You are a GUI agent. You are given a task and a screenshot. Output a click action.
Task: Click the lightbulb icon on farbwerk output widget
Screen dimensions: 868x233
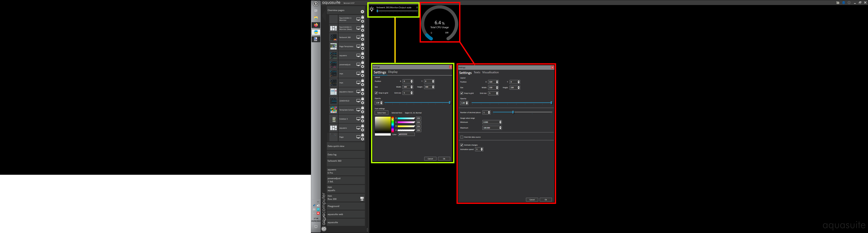[372, 9]
